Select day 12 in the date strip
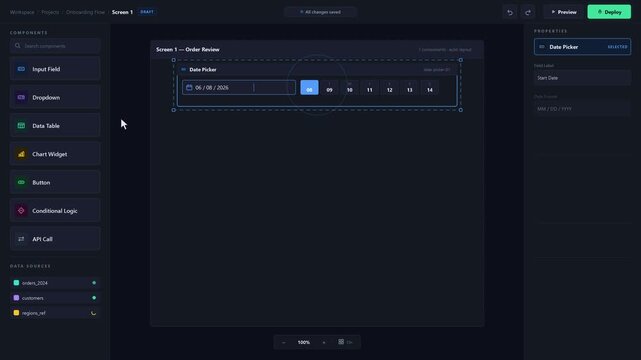The height and width of the screenshot is (360, 641). [390, 87]
